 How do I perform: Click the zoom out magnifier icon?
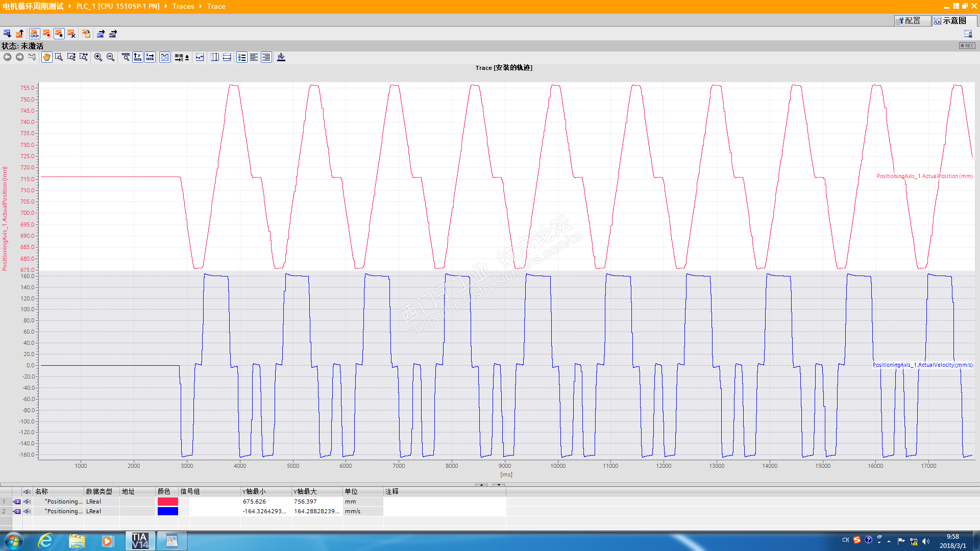click(110, 57)
